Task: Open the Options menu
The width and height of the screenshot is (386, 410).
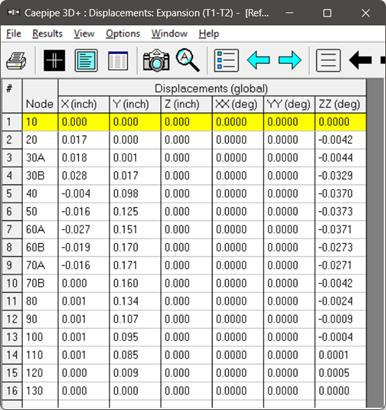Action: tap(123, 34)
